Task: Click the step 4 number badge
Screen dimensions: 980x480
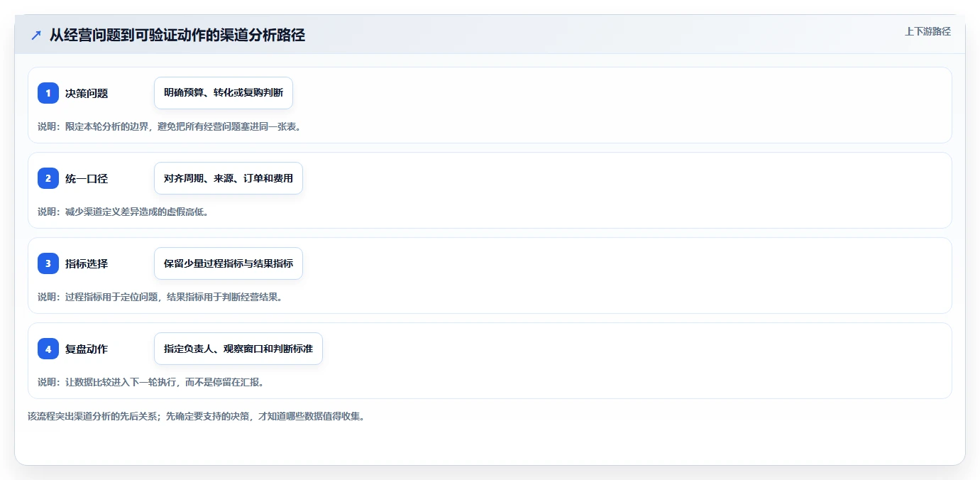Action: pyautogui.click(x=48, y=349)
